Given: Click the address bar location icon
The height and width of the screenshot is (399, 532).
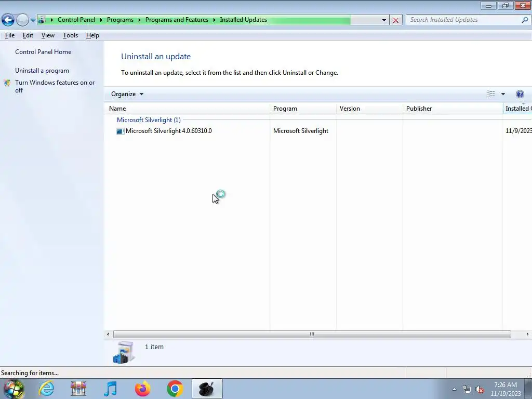Looking at the screenshot, I should pos(42,20).
